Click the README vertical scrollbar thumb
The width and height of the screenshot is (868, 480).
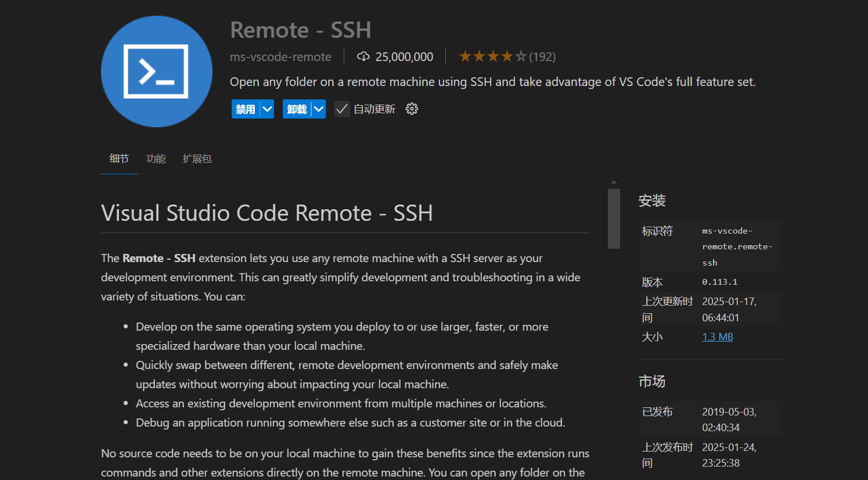point(614,218)
